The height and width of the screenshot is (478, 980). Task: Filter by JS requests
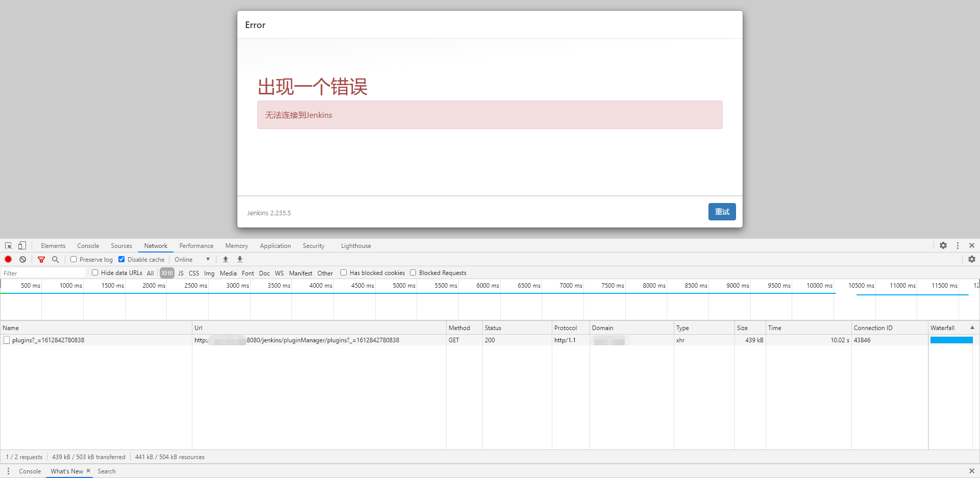(x=181, y=273)
